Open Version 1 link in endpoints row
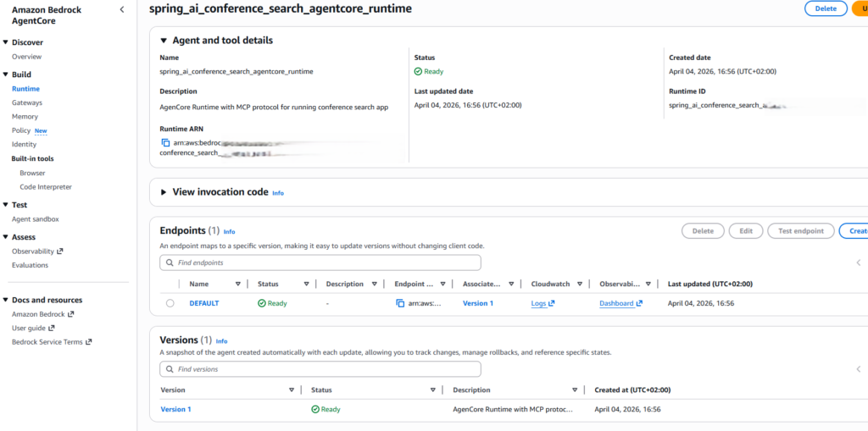 478,303
